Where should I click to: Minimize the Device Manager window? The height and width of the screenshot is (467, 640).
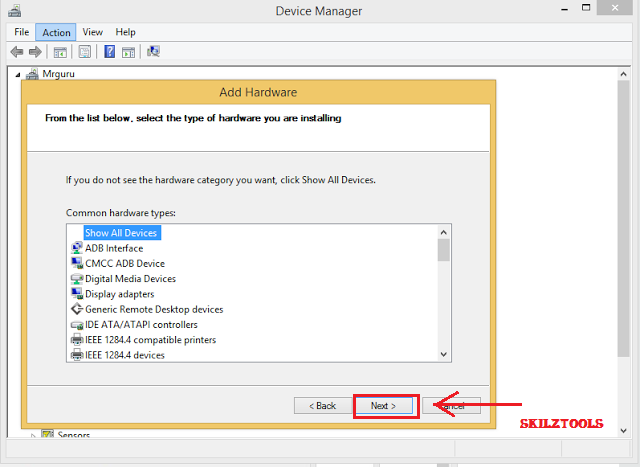click(x=564, y=9)
